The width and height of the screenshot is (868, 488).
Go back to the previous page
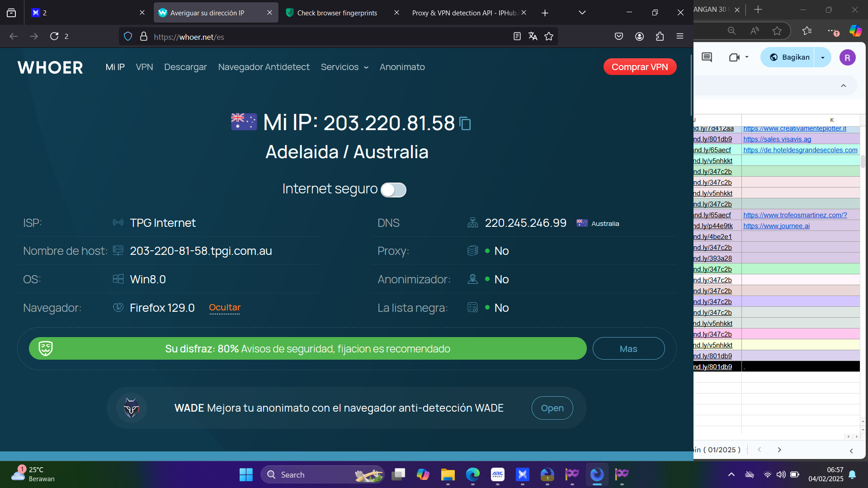tap(14, 36)
